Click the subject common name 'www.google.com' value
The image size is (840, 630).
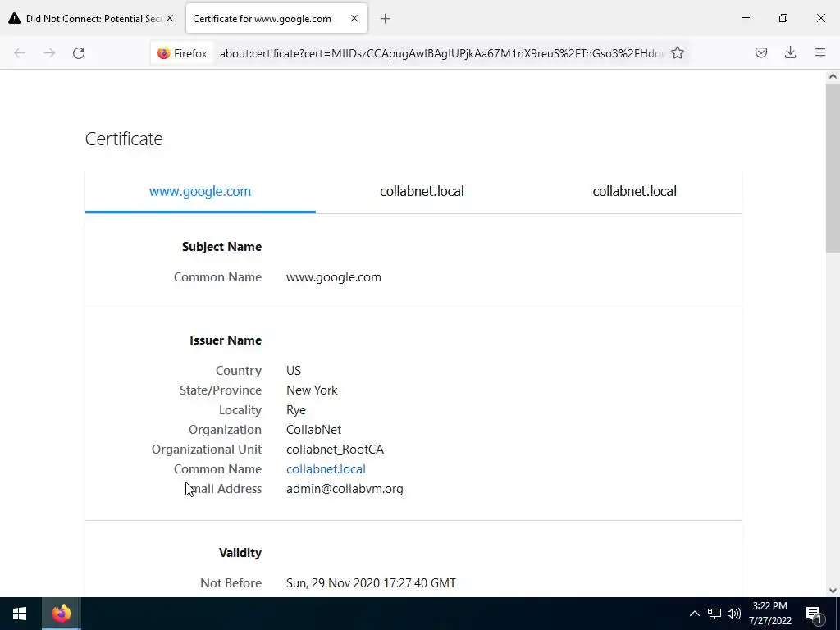click(x=334, y=277)
